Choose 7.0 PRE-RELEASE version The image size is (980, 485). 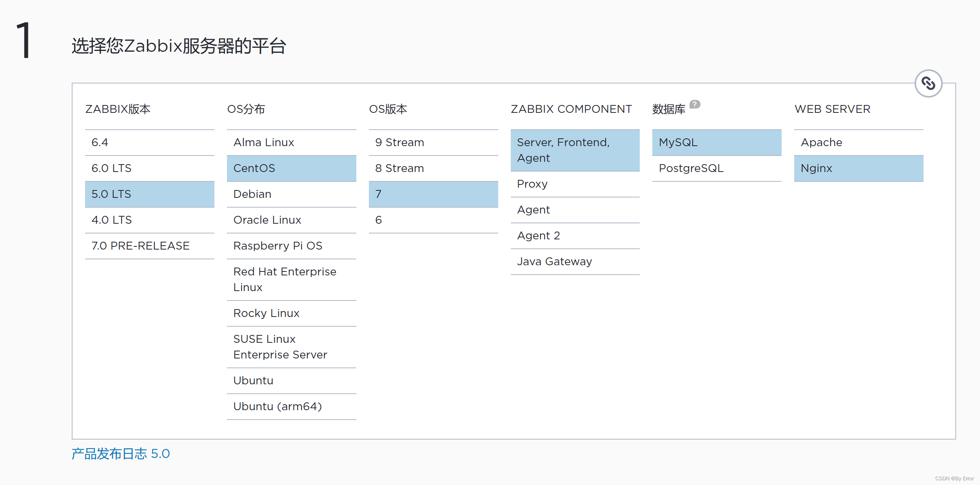coord(150,246)
